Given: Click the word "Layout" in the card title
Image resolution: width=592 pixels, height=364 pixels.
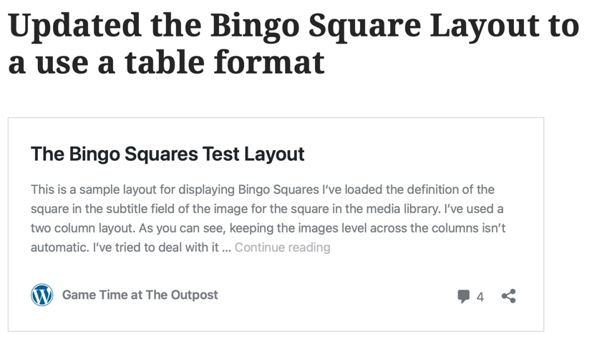Looking at the screenshot, I should pyautogui.click(x=274, y=154).
